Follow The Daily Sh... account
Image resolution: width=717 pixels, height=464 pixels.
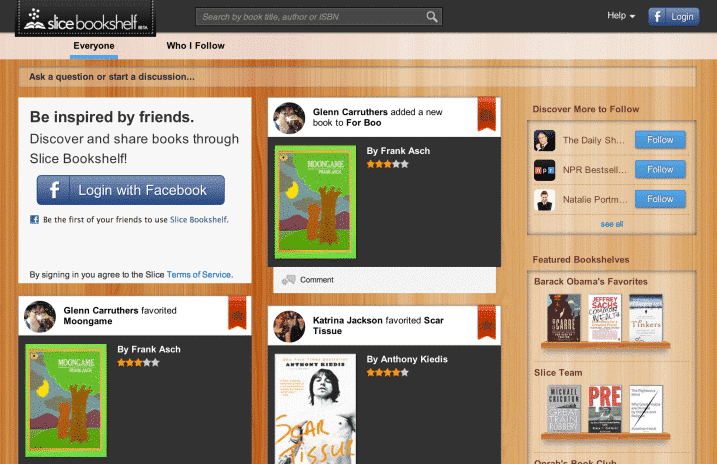660,140
